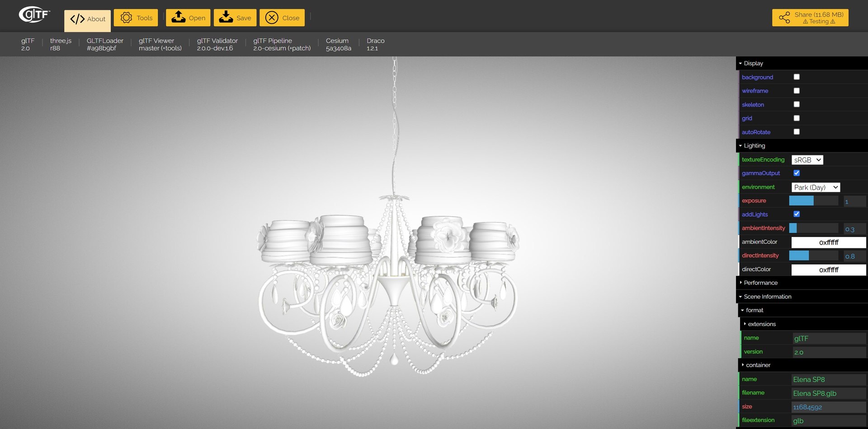Image resolution: width=868 pixels, height=429 pixels.
Task: Click the directIntensity 0.8 value field
Action: pyautogui.click(x=854, y=256)
